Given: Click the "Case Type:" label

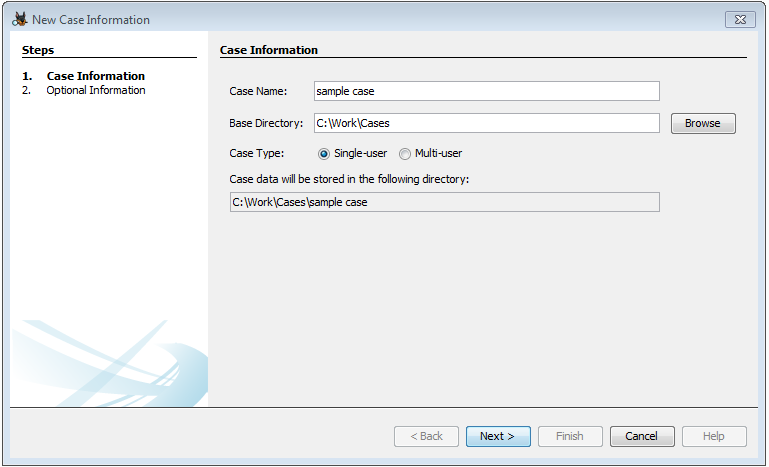Looking at the screenshot, I should 257,154.
